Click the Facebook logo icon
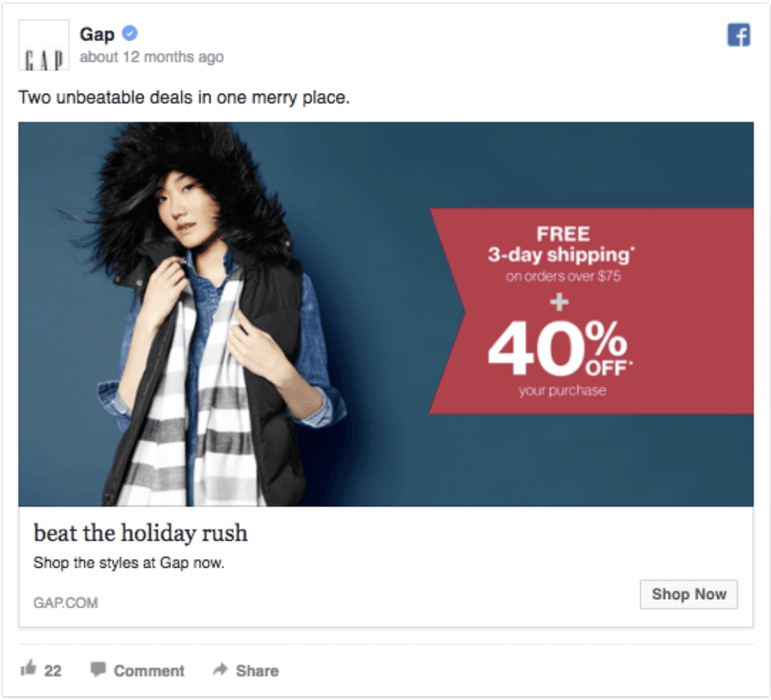This screenshot has width=771, height=700. click(739, 35)
